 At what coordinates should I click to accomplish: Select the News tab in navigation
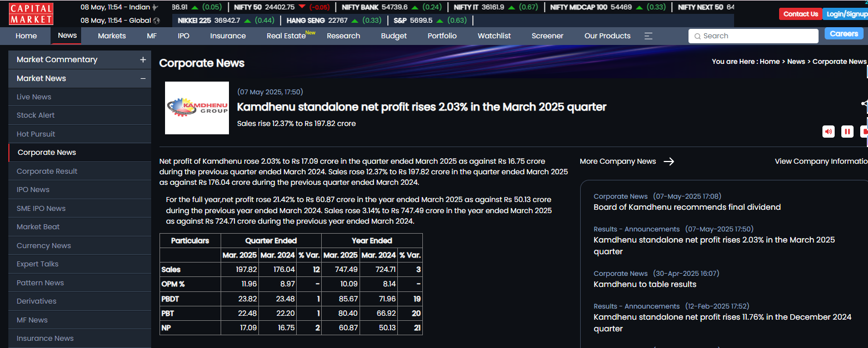(67, 36)
